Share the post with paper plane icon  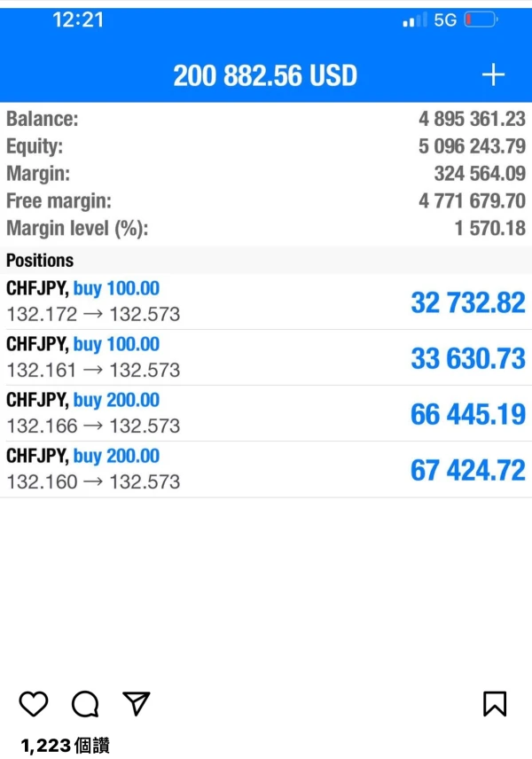(x=136, y=704)
